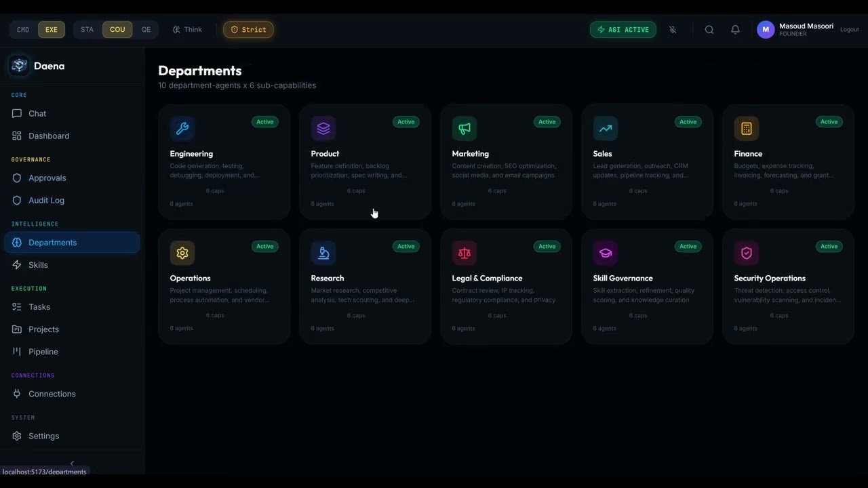Click the Audit Log shield icon

tap(17, 201)
